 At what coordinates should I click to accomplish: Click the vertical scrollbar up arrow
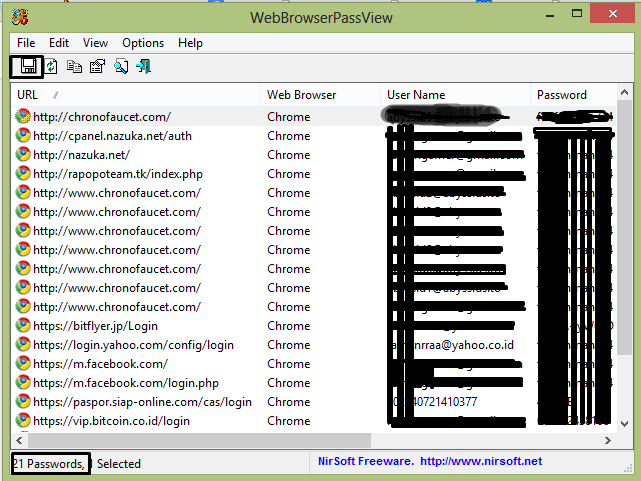(624, 92)
